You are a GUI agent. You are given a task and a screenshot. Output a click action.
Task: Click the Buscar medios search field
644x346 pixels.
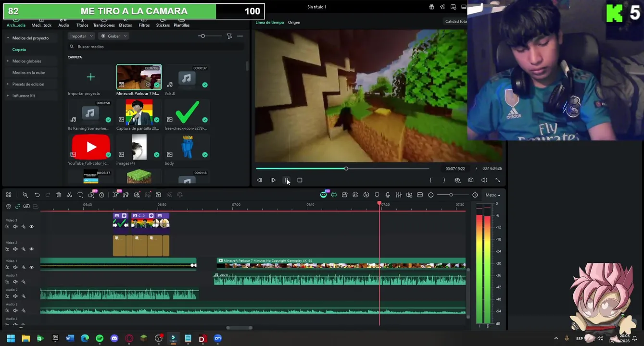coord(156,47)
